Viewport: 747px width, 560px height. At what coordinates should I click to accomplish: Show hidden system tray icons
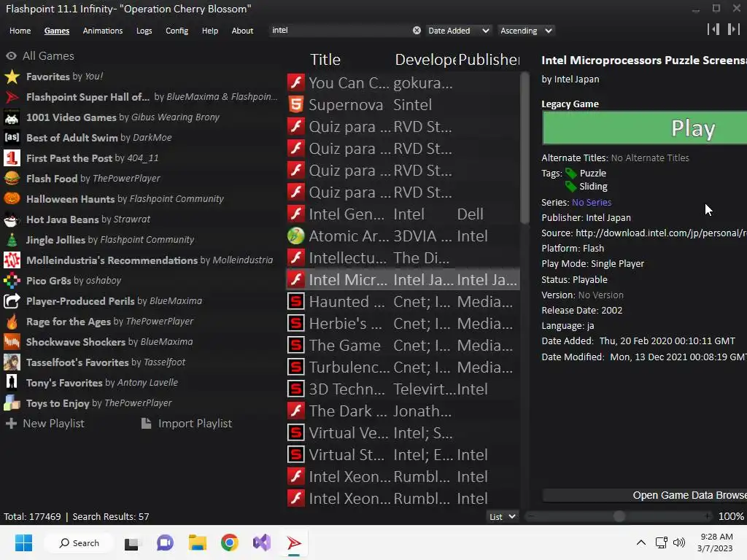click(641, 542)
